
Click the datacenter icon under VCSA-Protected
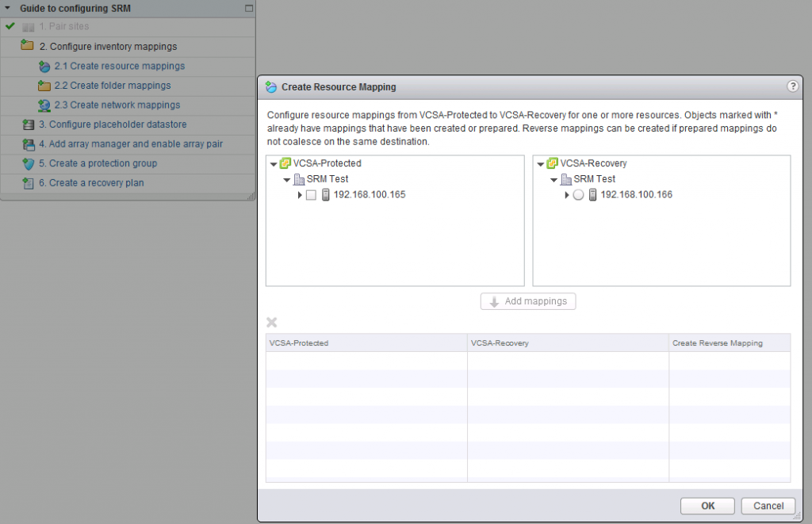click(x=299, y=179)
